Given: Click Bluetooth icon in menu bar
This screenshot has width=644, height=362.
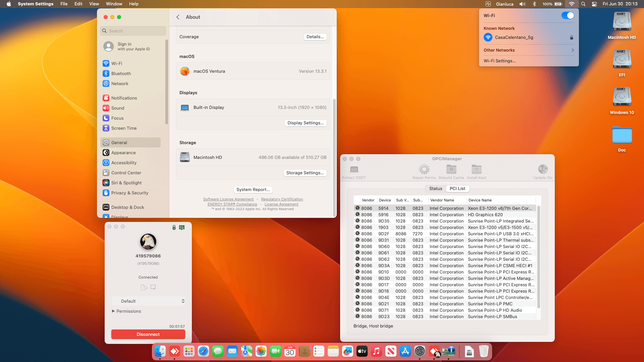Looking at the screenshot, I should (x=534, y=4).
